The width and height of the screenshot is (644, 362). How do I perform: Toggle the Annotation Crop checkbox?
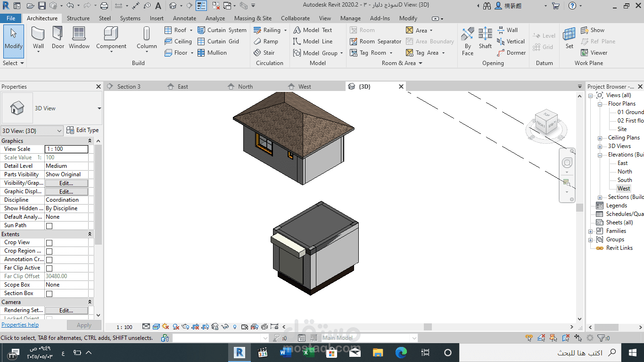49,260
